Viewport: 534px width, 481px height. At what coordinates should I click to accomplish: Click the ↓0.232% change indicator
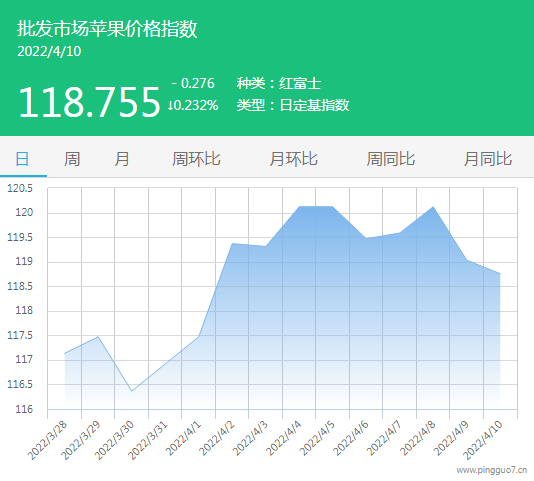[x=193, y=105]
